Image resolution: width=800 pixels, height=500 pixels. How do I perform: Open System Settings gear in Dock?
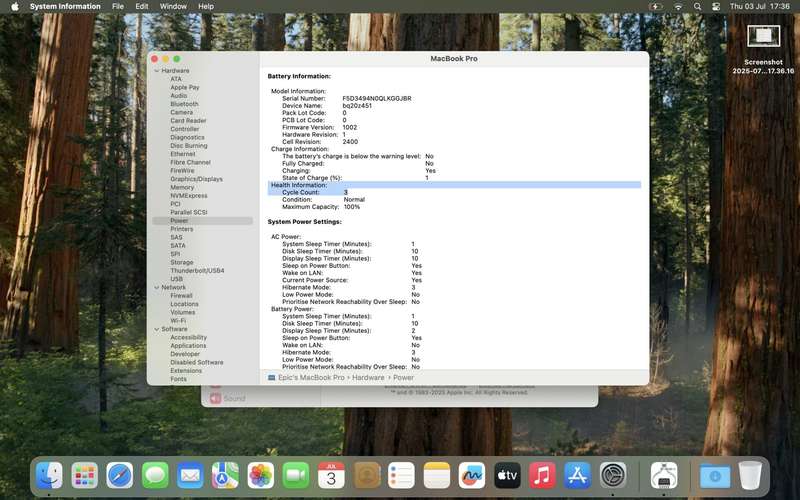[613, 475]
